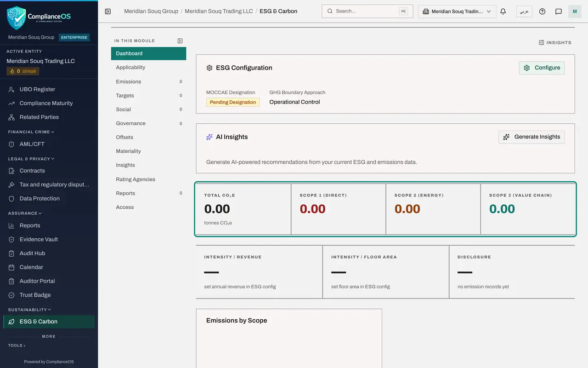This screenshot has height=368, width=588.
Task: Open the help question mark icon
Action: [x=542, y=11]
